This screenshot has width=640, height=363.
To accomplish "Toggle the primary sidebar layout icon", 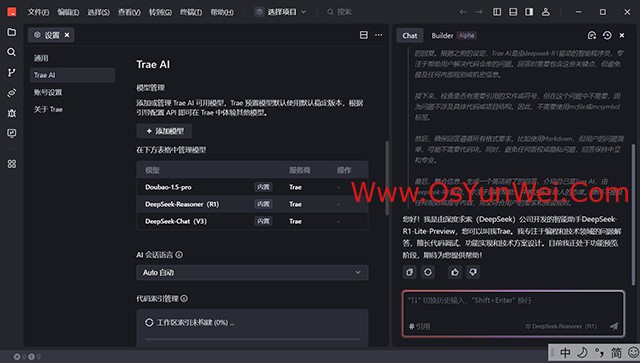I will pos(497,12).
